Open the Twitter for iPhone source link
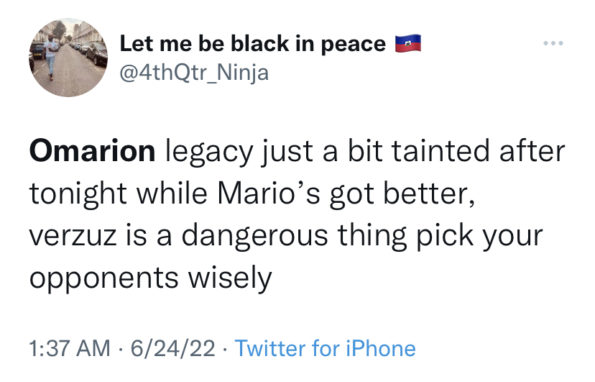This screenshot has width=595, height=382. [325, 348]
